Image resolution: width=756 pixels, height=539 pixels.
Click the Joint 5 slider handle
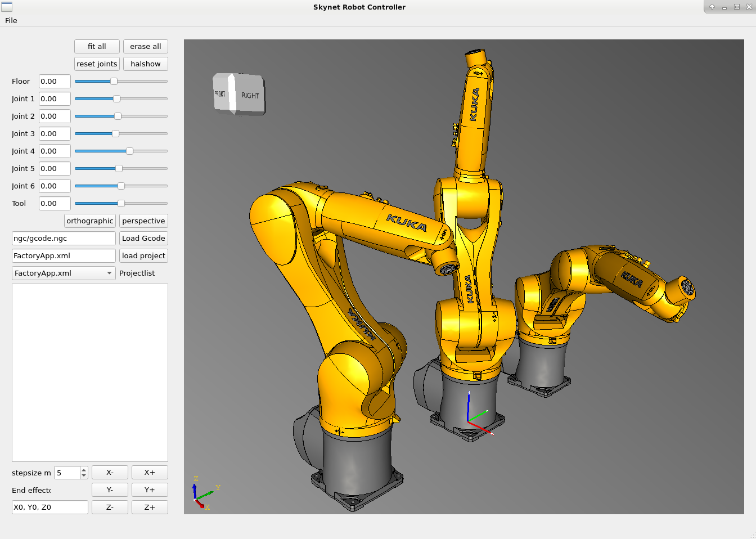119,169
